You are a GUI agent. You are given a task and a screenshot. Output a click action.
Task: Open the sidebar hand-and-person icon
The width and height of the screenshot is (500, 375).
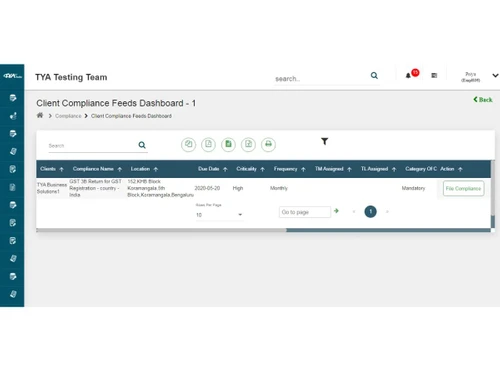click(13, 116)
